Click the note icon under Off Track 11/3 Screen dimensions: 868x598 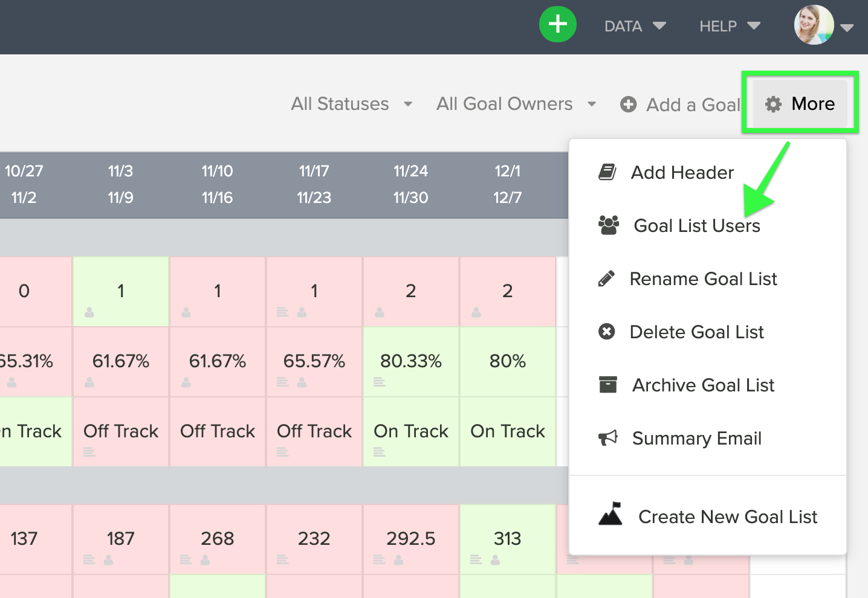tap(89, 452)
